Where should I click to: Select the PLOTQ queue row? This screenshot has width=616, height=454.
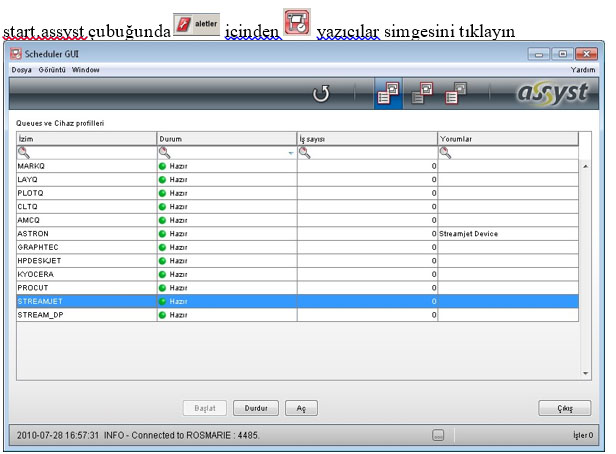[297, 193]
